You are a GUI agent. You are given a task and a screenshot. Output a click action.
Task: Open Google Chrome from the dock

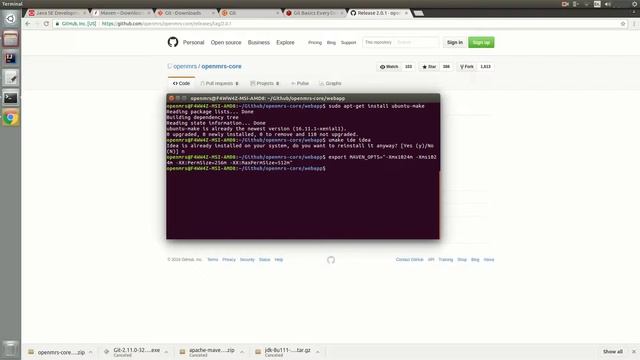(11, 118)
